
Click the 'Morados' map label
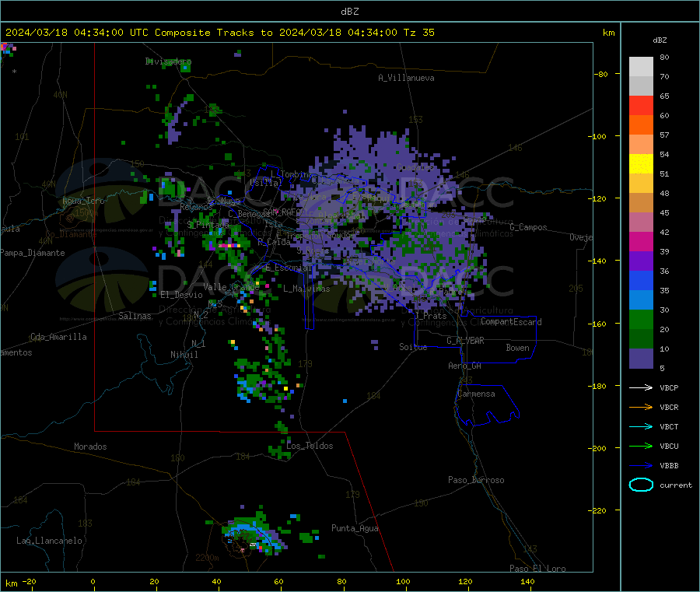click(90, 447)
